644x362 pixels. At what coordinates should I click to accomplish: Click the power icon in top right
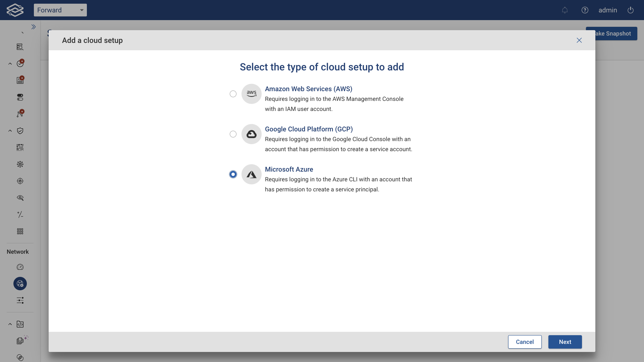click(x=630, y=10)
